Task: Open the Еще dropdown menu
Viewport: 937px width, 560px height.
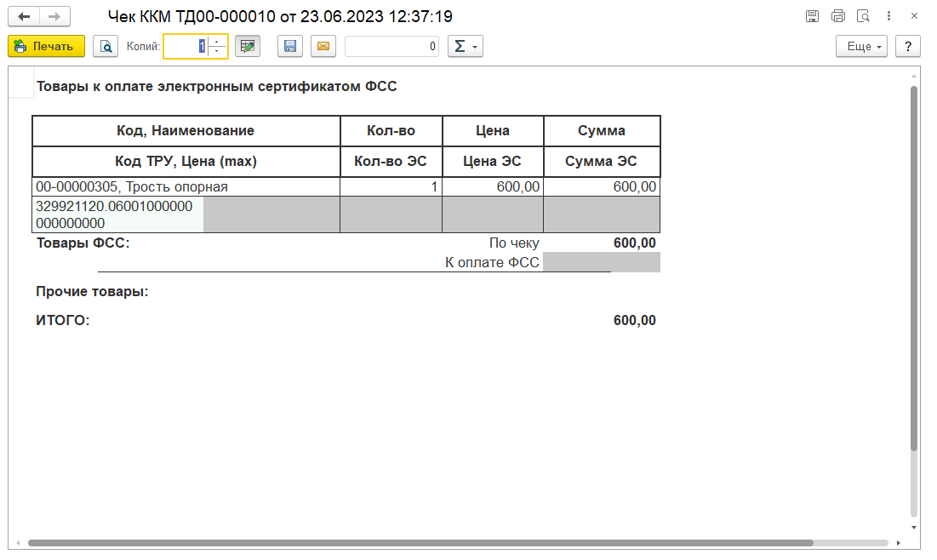Action: [862, 46]
